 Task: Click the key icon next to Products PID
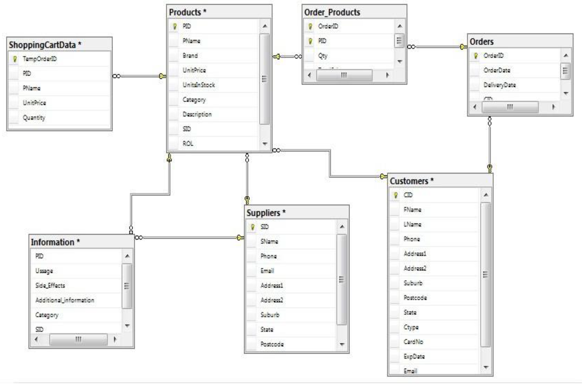[x=175, y=26]
